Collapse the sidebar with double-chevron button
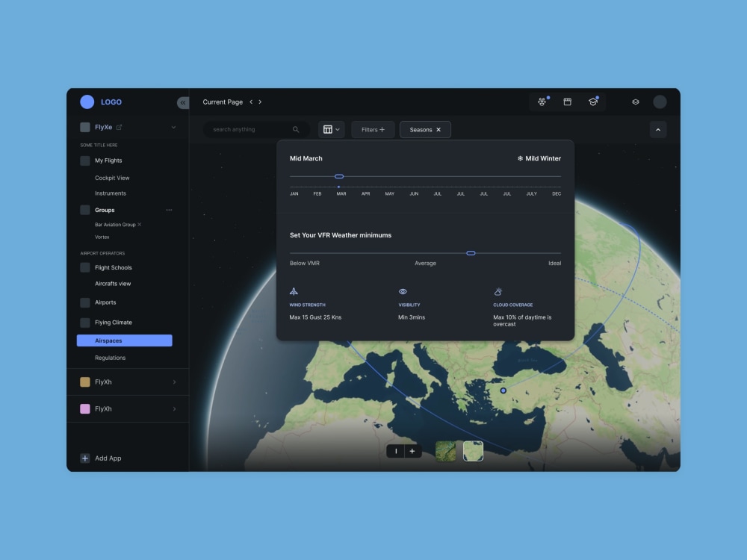The height and width of the screenshot is (560, 747). (x=183, y=102)
